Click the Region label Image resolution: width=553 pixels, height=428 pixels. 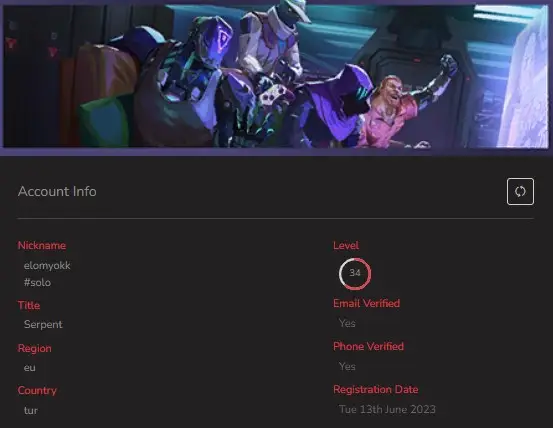(x=35, y=348)
